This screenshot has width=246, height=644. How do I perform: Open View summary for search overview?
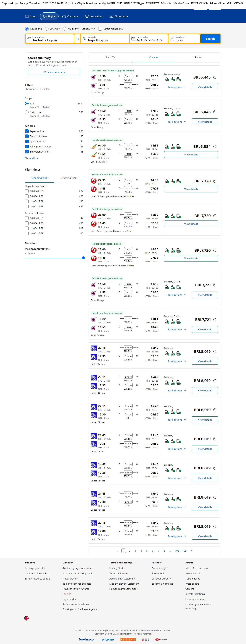[54, 72]
